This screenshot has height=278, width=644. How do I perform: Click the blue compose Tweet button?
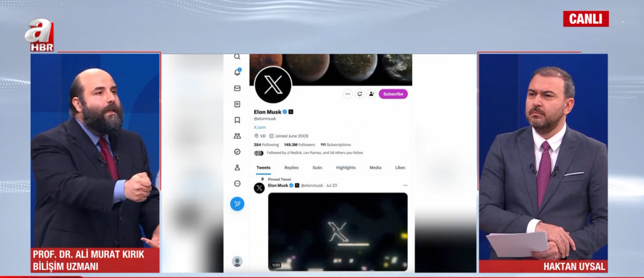(237, 204)
